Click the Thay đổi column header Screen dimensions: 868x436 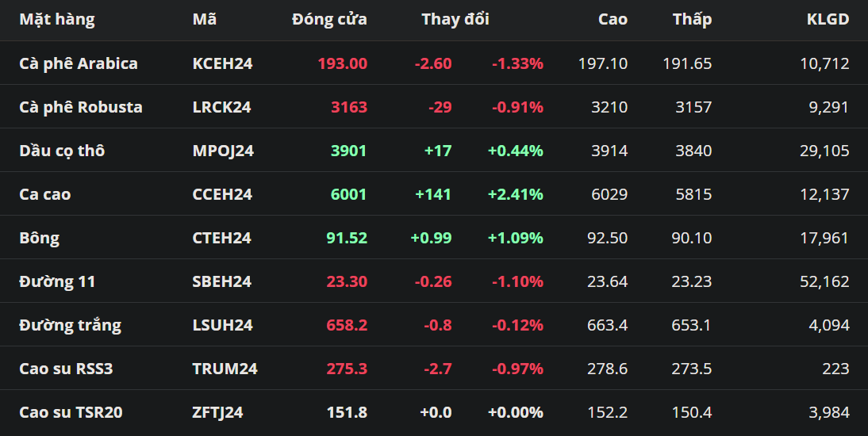[455, 20]
